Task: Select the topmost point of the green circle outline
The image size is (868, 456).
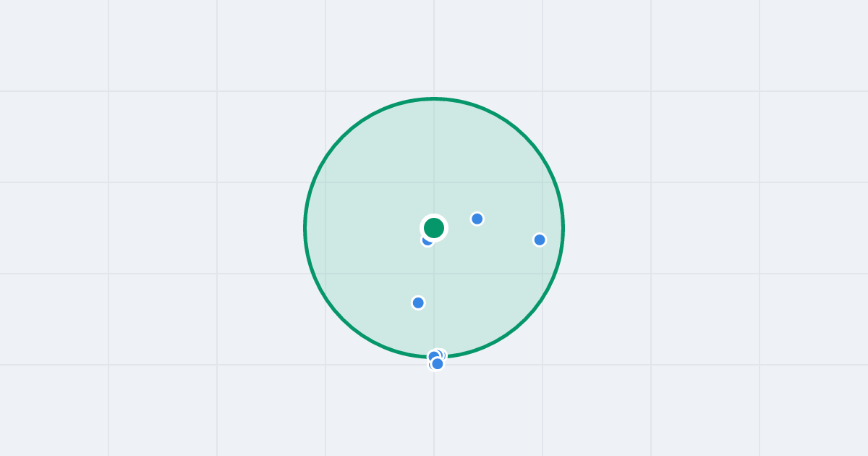Action: point(434,98)
